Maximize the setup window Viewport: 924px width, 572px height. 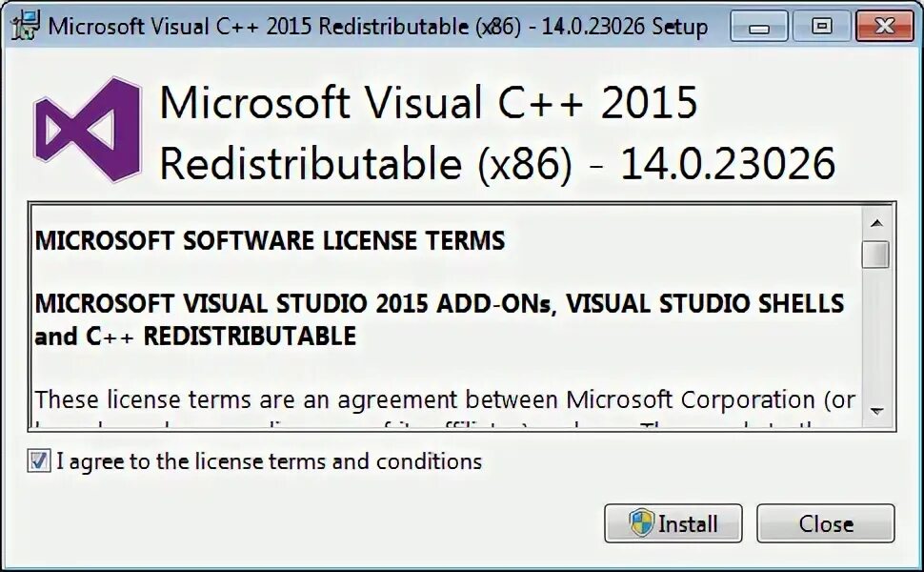pos(821,27)
